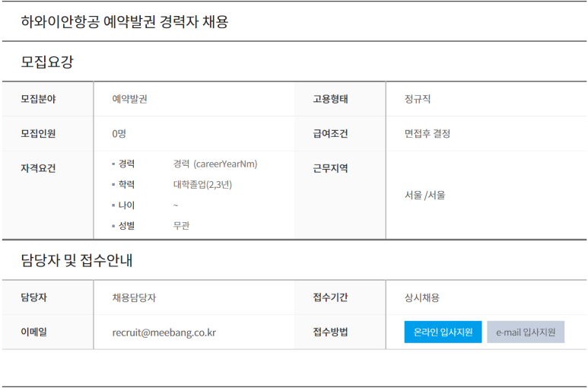Click the 급여조건 label
Viewport: 588px width, 388px height.
[x=330, y=133]
